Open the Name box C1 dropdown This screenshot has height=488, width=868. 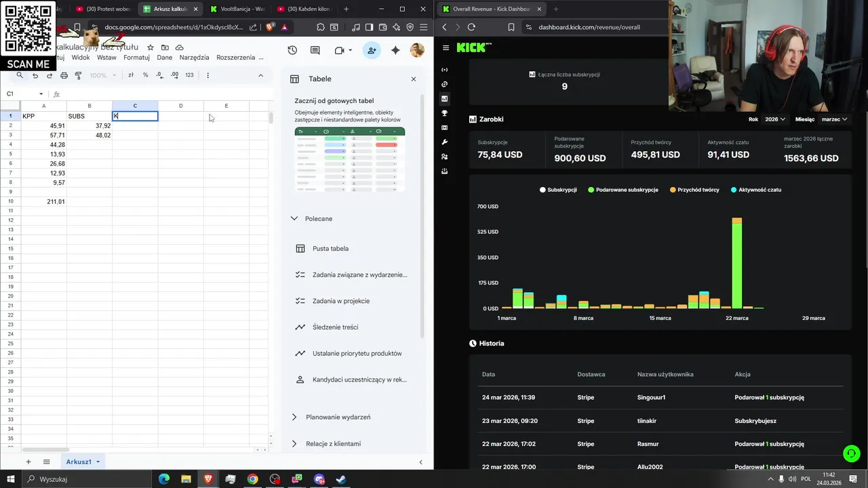coord(41,94)
